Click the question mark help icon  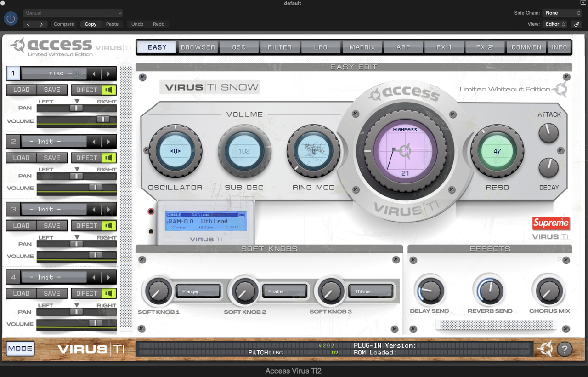pos(565,349)
